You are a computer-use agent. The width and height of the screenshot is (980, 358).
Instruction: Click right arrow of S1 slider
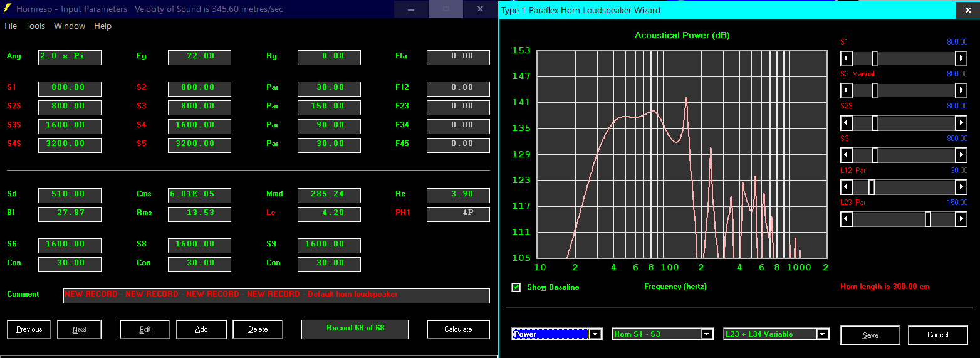pyautogui.click(x=961, y=59)
